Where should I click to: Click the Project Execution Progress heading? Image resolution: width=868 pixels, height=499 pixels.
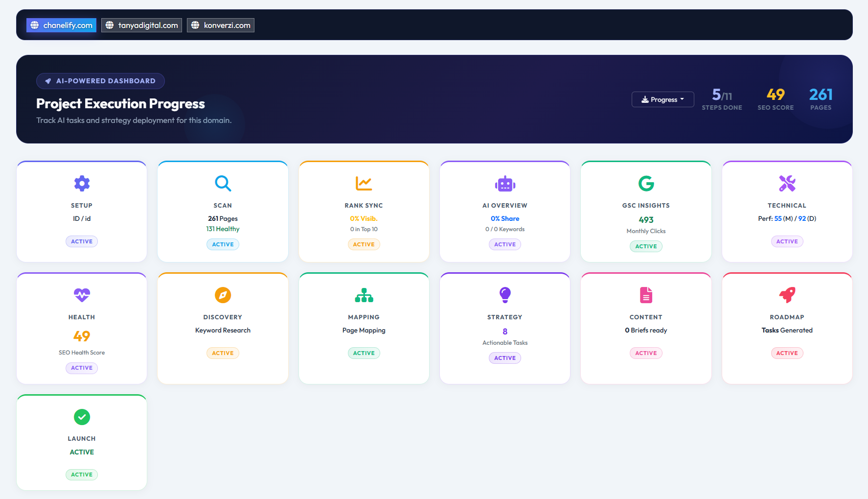120,104
